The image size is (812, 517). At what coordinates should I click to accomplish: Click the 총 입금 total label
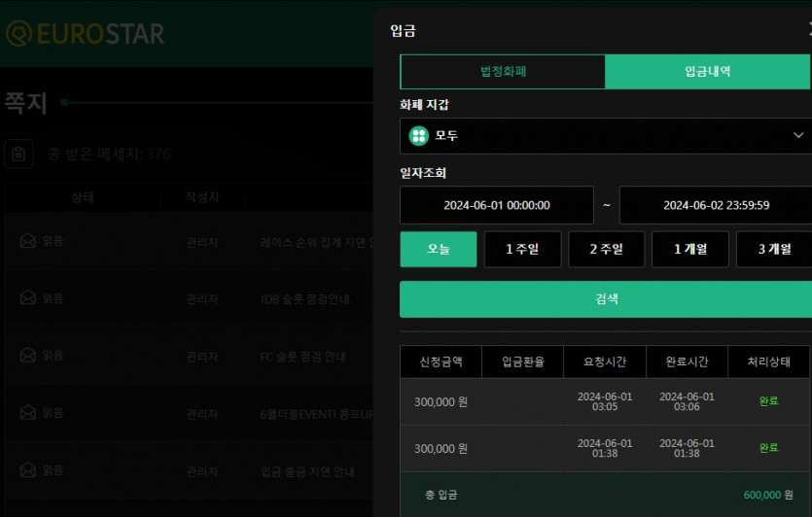[x=441, y=495]
